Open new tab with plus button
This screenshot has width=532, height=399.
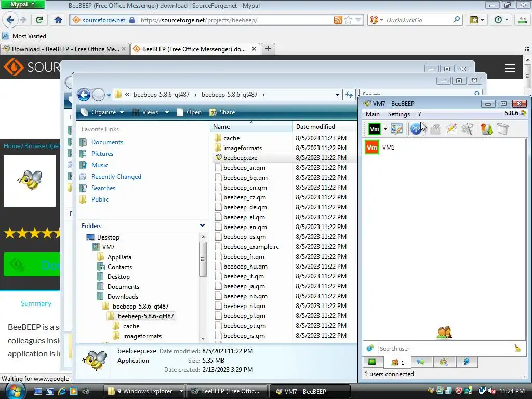(268, 49)
